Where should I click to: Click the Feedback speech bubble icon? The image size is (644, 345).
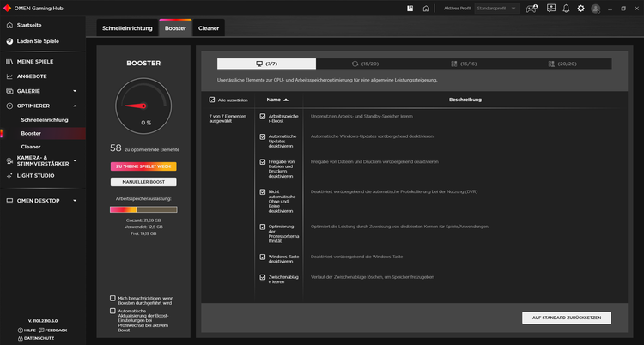[x=41, y=330]
